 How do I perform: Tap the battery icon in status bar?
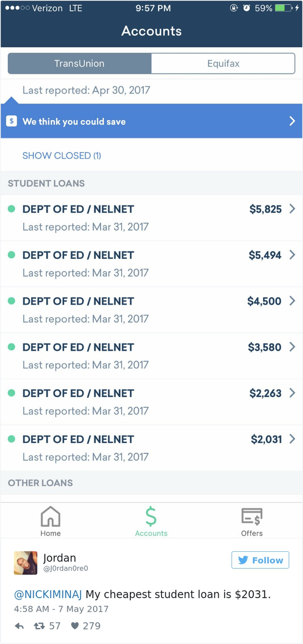pos(283,9)
